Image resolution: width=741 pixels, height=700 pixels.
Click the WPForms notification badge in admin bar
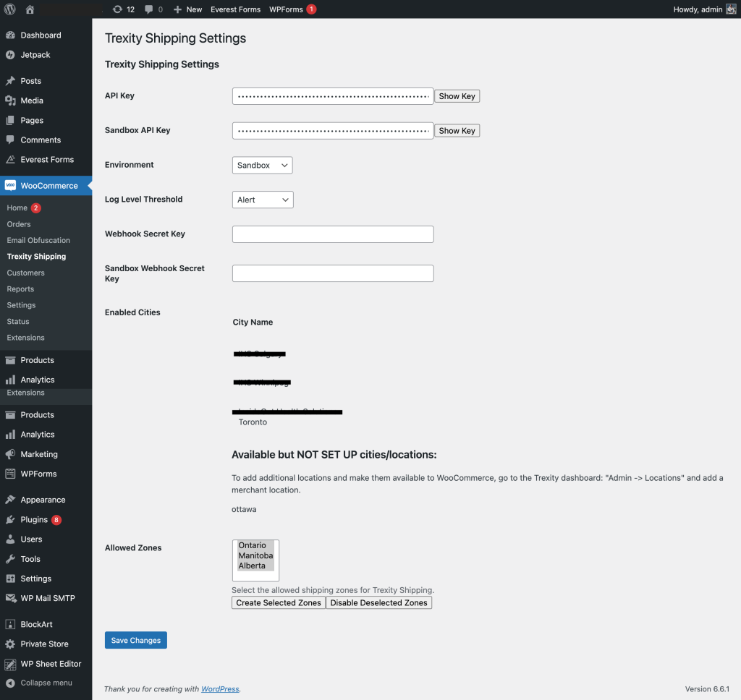[x=311, y=9]
